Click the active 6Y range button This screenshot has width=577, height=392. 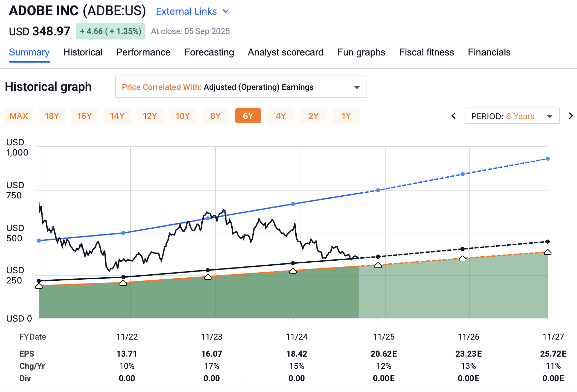(248, 116)
